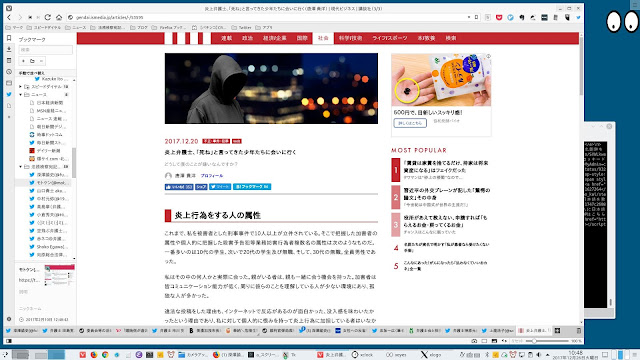
Task: Click the Twitter bird extension icon in toolbar
Action: 578,18
